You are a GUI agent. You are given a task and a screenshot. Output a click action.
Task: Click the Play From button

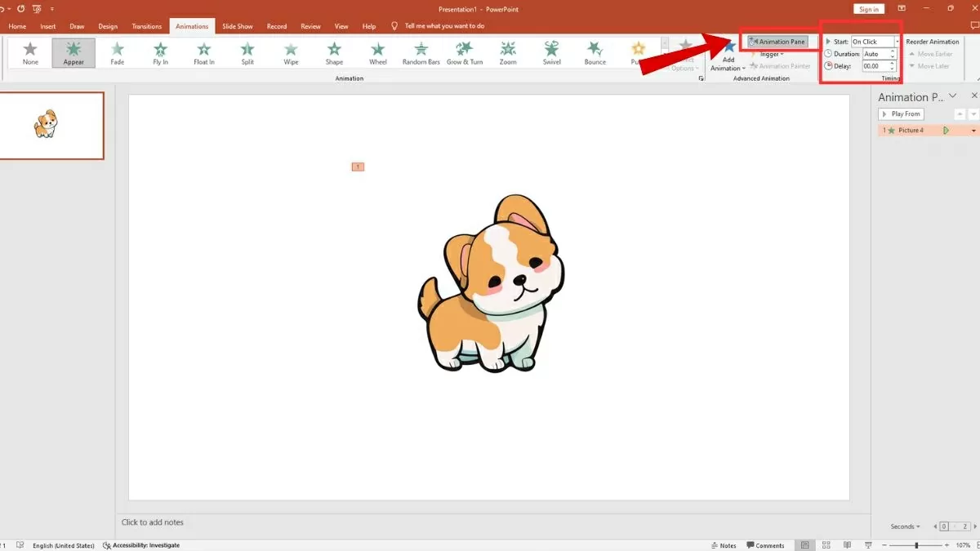901,114
